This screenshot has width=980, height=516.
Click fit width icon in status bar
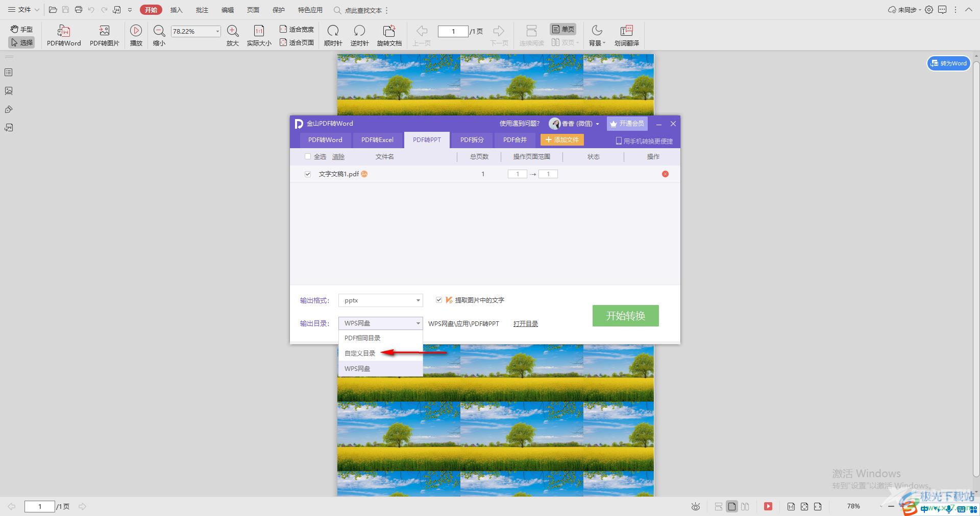click(x=818, y=506)
